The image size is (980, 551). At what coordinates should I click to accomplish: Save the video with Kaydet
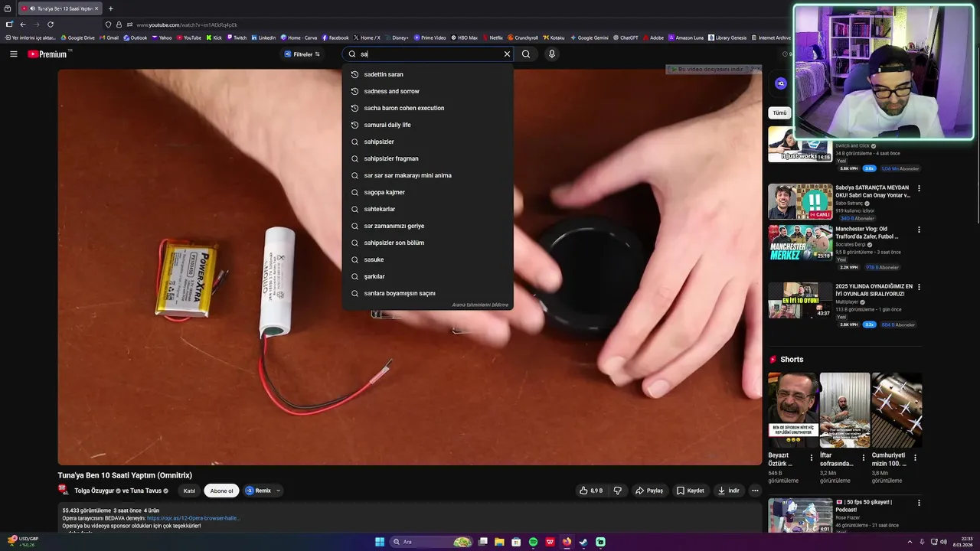coord(690,491)
